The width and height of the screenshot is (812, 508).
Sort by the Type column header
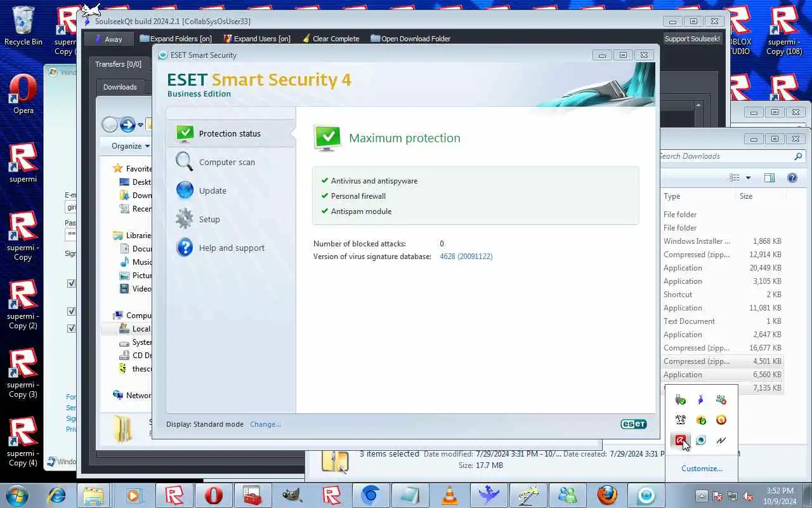click(x=698, y=196)
